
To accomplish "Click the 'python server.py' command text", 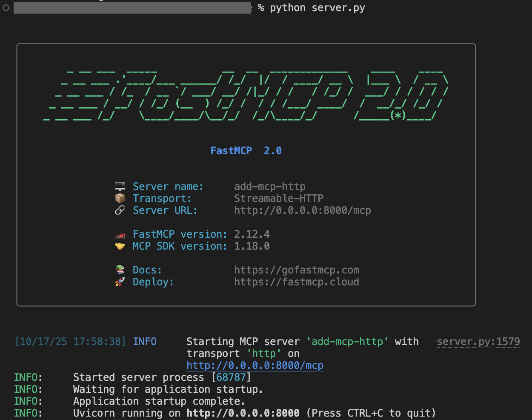I will click(x=317, y=8).
